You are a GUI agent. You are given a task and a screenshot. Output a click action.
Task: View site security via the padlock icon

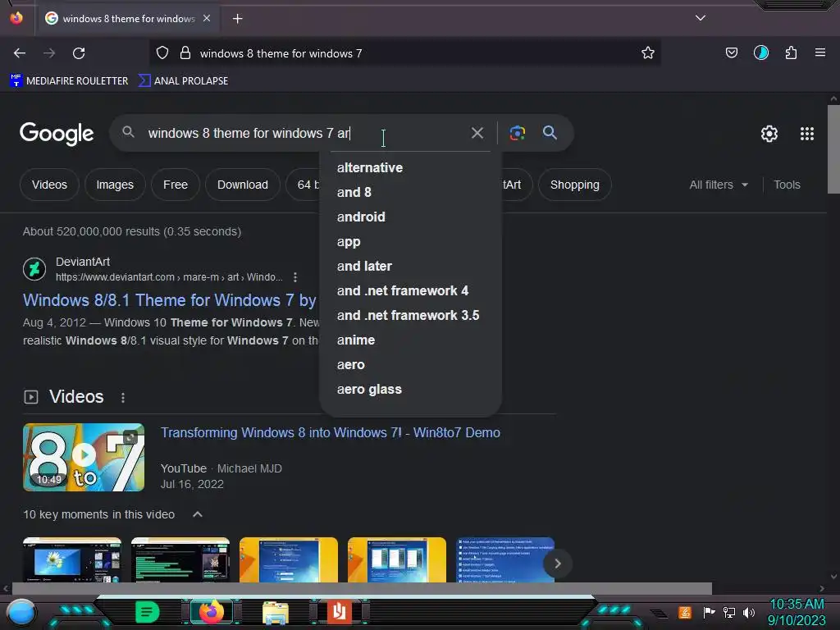[185, 53]
